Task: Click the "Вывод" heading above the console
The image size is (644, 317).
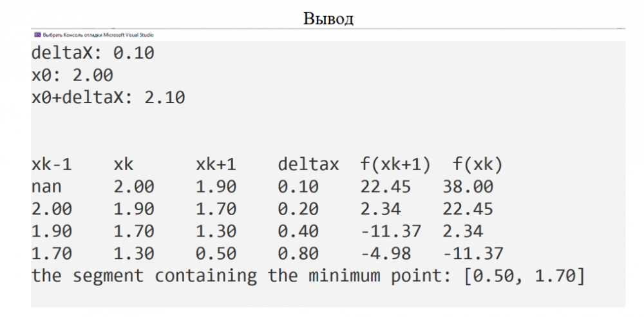Action: (x=328, y=18)
